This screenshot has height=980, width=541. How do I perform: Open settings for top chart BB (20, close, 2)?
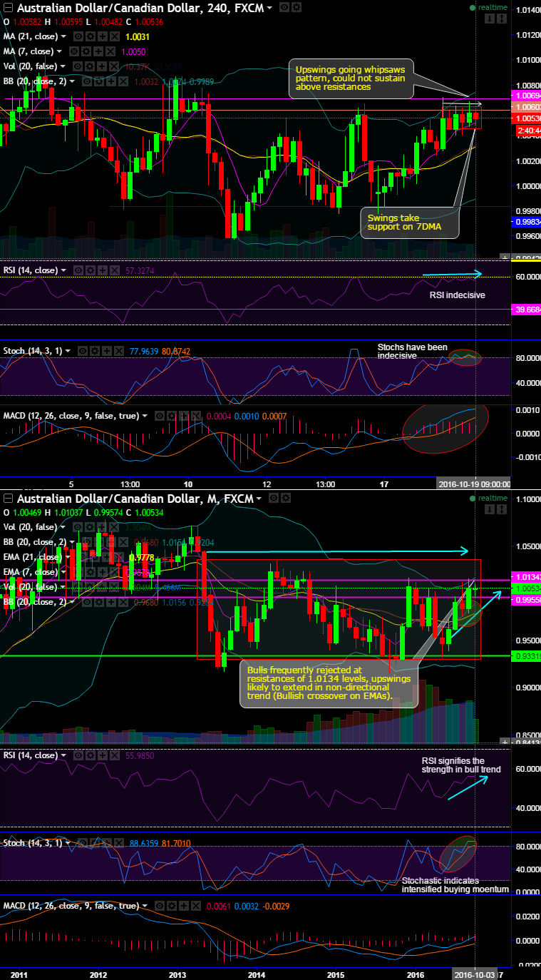tap(98, 81)
